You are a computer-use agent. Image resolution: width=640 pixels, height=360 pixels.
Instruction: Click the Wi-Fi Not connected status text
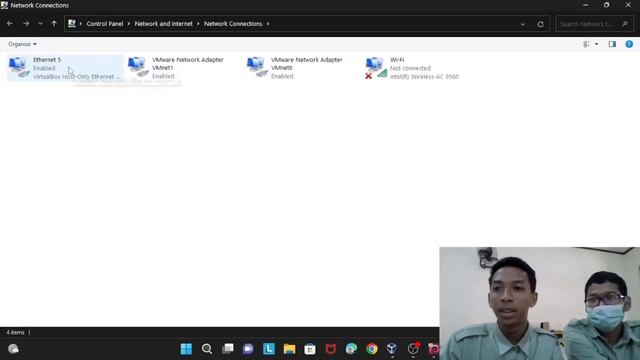(410, 68)
